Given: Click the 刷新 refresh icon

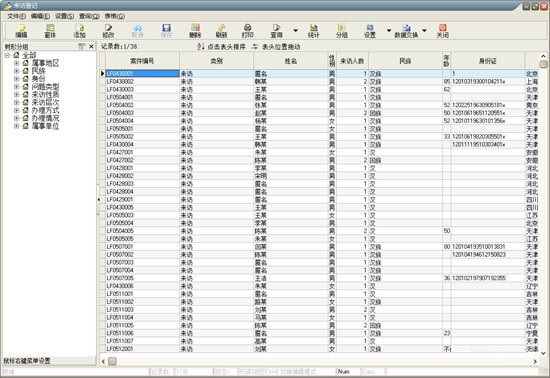Looking at the screenshot, I should 221,31.
